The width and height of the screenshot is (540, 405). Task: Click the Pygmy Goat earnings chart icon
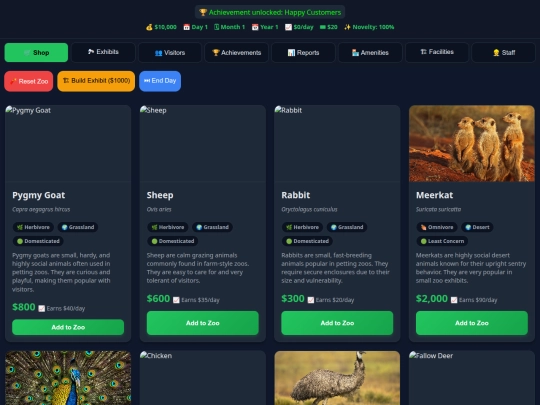(42, 309)
